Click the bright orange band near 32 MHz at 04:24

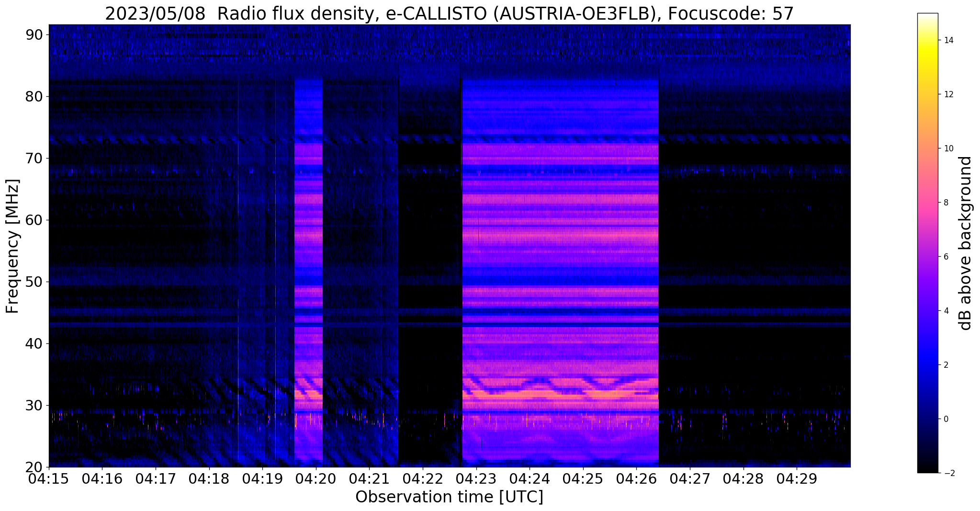point(529,395)
